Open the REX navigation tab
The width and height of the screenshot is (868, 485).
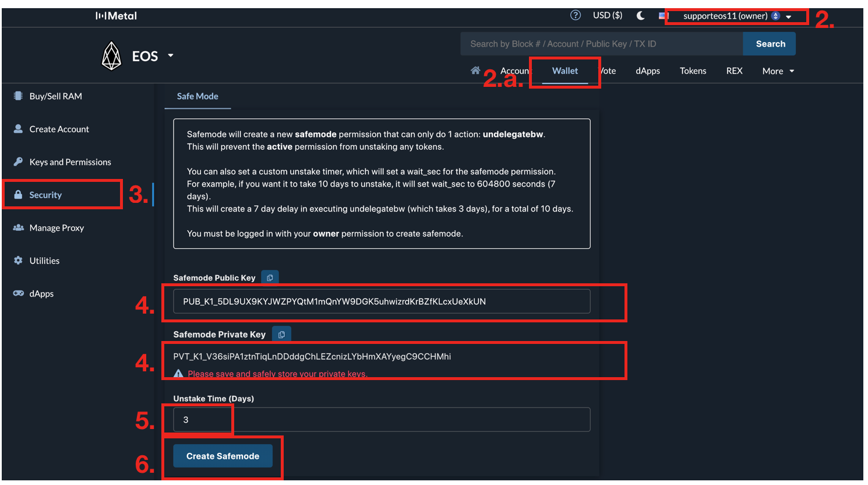point(734,71)
